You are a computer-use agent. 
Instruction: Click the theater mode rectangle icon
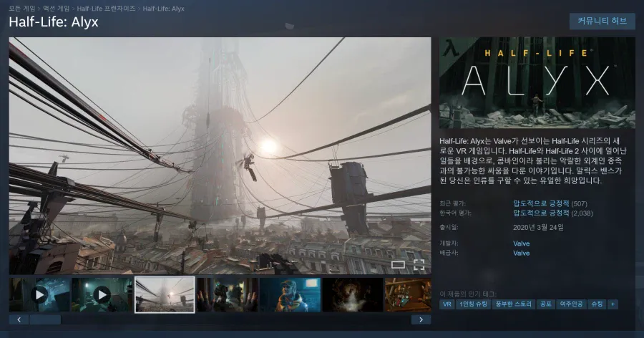pyautogui.click(x=398, y=265)
